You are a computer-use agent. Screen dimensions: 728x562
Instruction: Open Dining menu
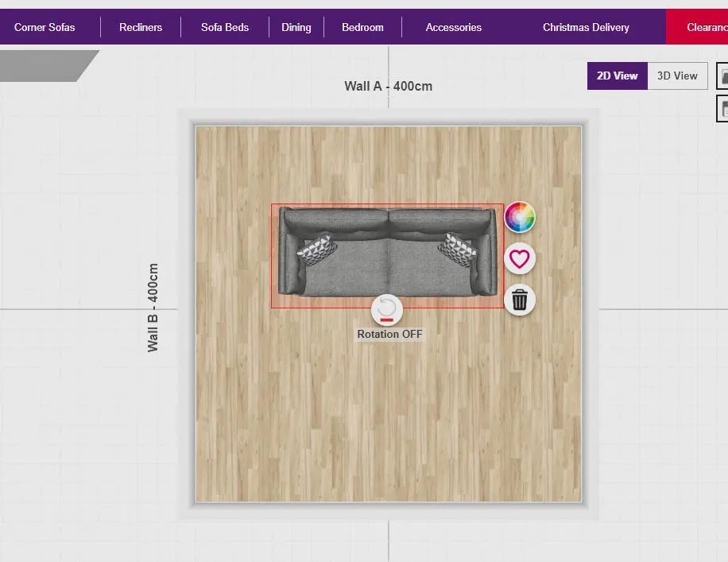[x=296, y=27]
